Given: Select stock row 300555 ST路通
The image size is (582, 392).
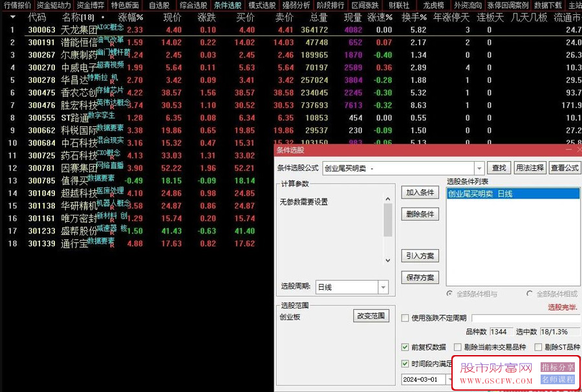Looking at the screenshot, I should 291,118.
